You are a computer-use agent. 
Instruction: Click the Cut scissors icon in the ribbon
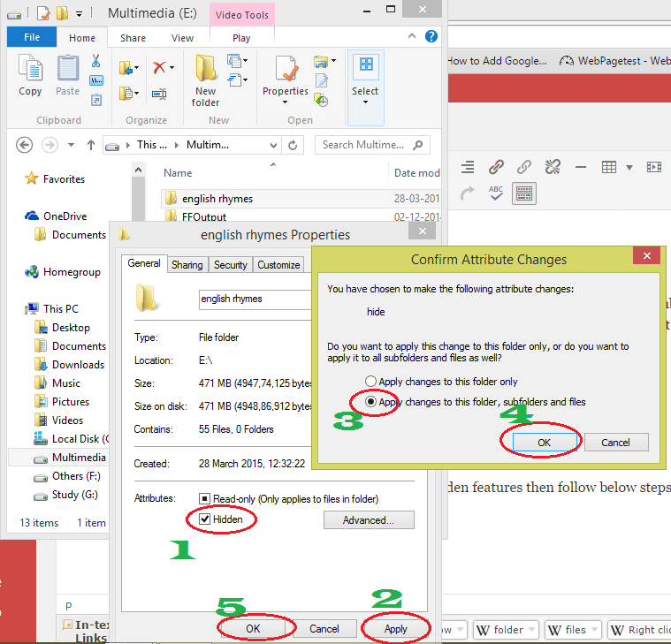(x=95, y=61)
